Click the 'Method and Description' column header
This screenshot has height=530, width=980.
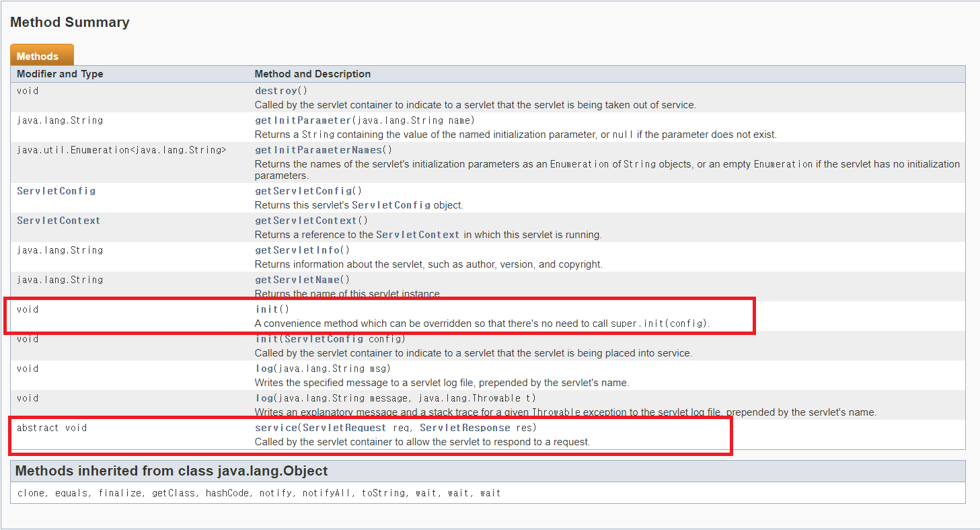tap(313, 74)
